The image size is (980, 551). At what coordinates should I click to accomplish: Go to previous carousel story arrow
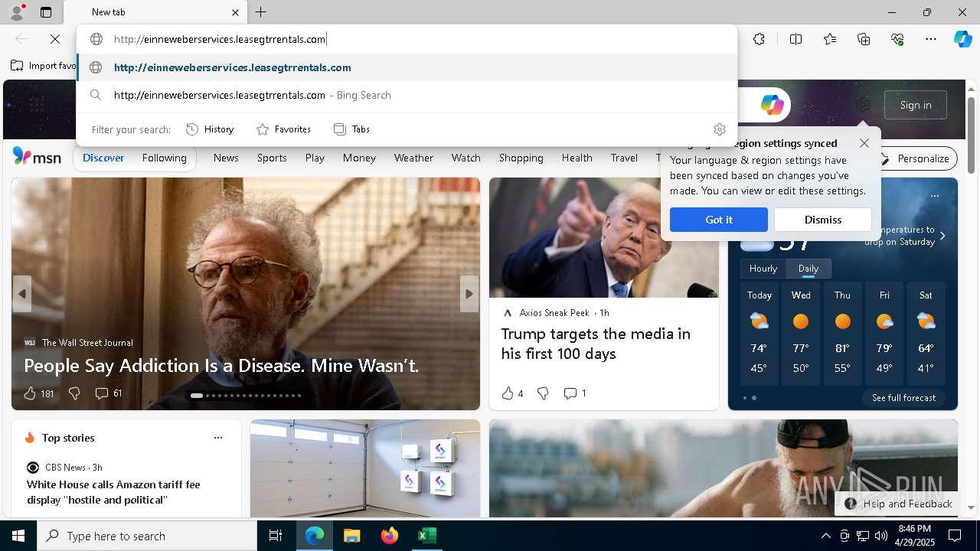[22, 294]
